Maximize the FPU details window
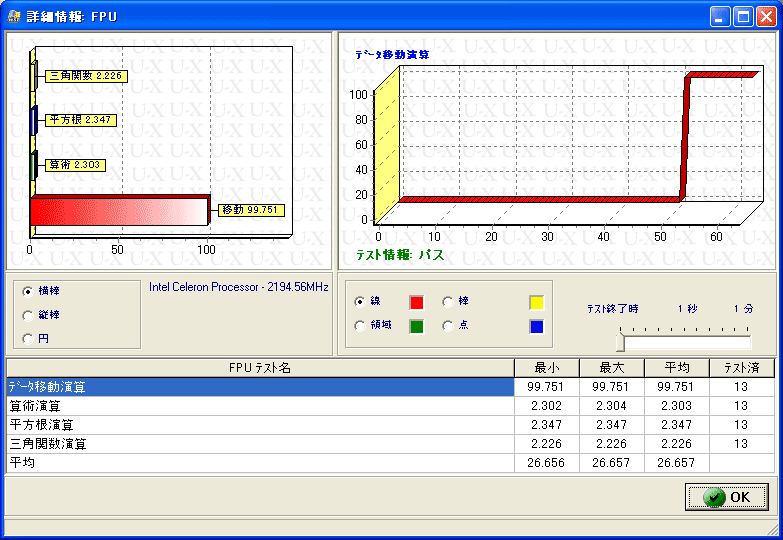783x540 pixels. tap(743, 17)
